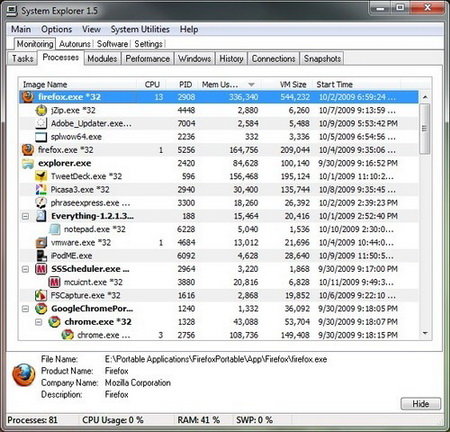Click the Adobe_Updater.exe process icon
Viewport: 450px width, 432px height.
click(x=41, y=123)
